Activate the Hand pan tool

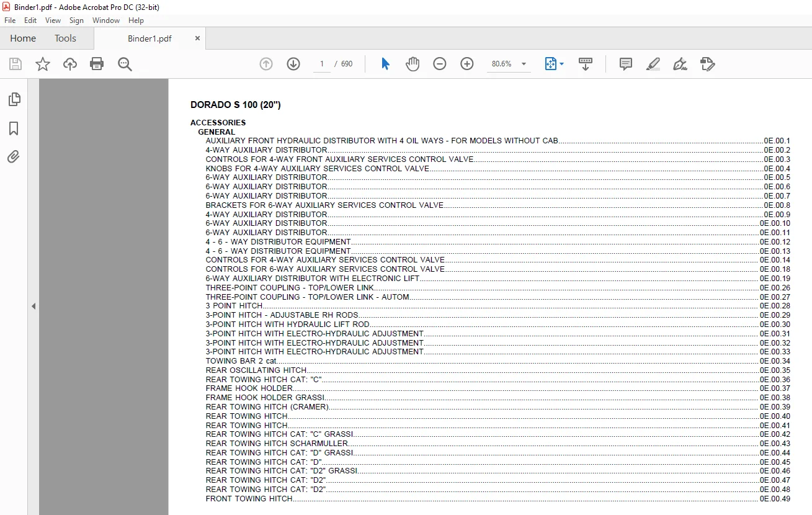point(413,64)
